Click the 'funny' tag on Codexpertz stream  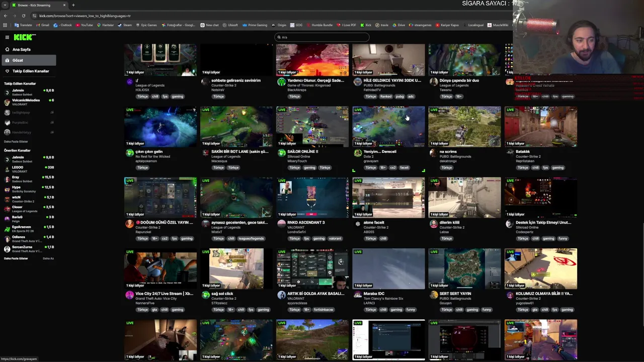coord(562,238)
